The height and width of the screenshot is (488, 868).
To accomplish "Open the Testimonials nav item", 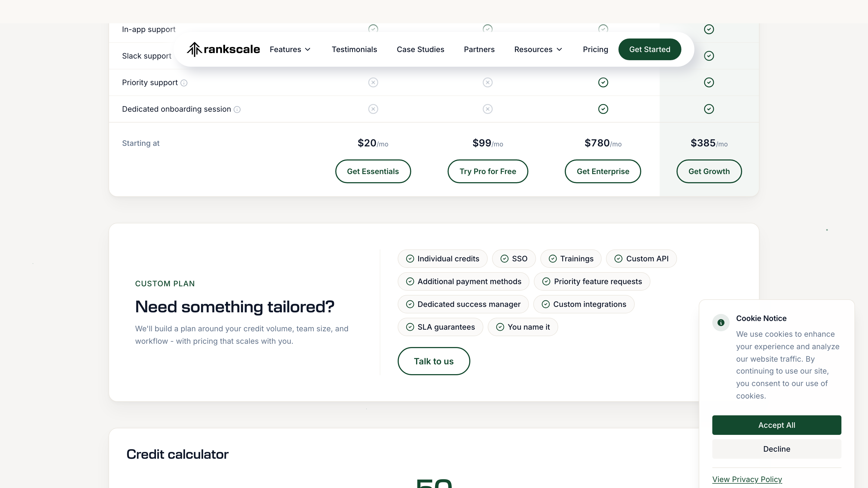I will point(354,50).
